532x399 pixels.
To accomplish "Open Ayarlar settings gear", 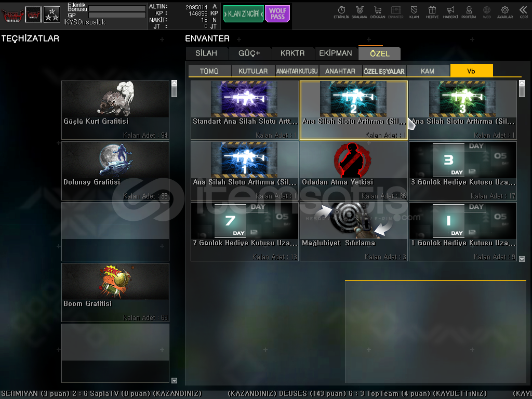I will coord(505,12).
